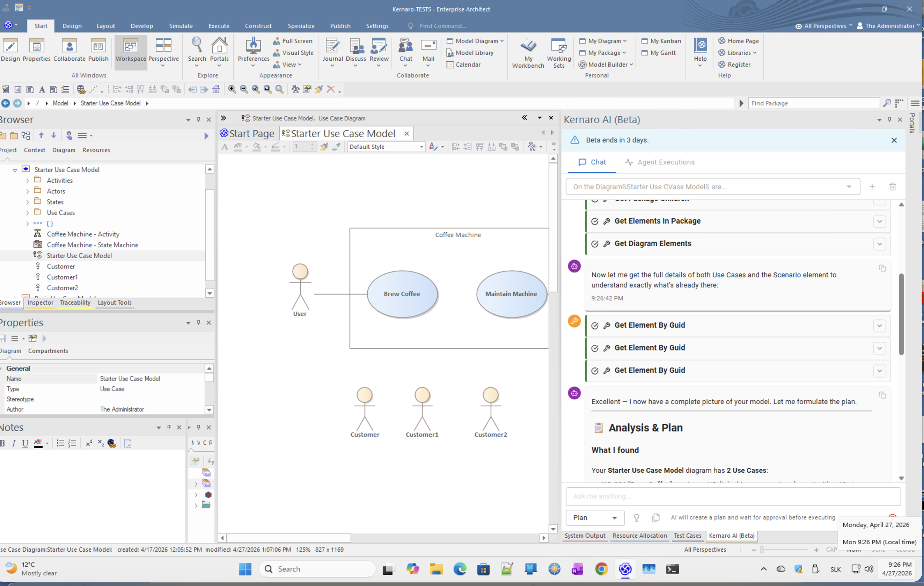Open the Default Style dropdown
The image size is (924, 586).
(386, 147)
